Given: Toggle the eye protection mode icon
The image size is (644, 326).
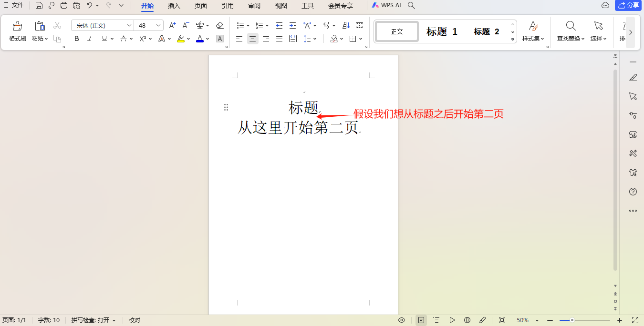Looking at the screenshot, I should pos(402,320).
